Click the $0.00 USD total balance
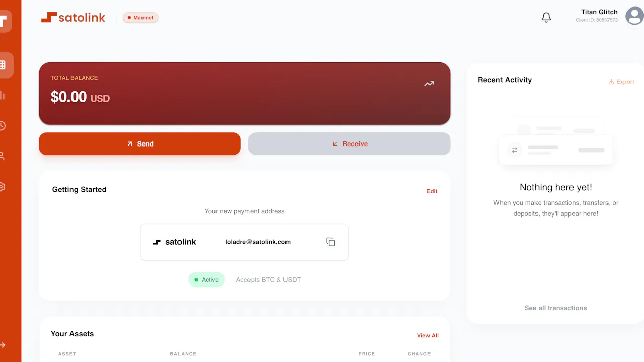This screenshot has width=644, height=362. (x=80, y=97)
